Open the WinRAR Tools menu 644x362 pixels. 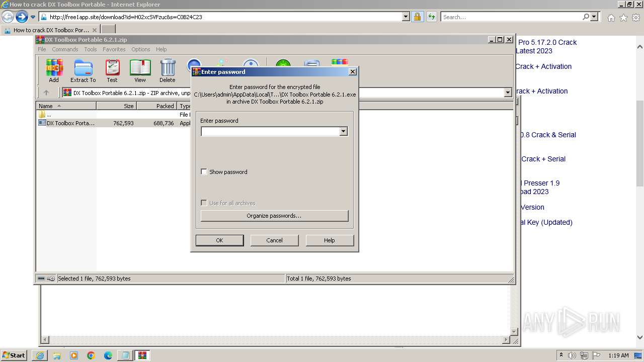(91, 49)
